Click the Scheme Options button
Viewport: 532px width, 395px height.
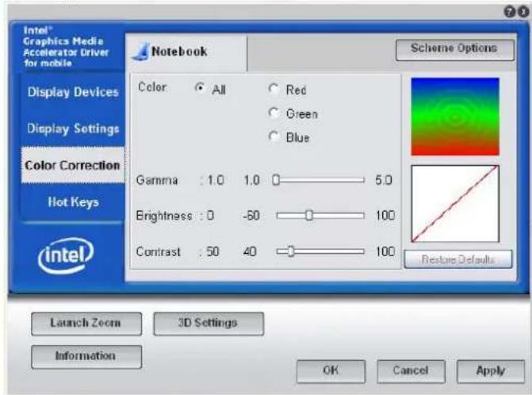click(x=454, y=50)
